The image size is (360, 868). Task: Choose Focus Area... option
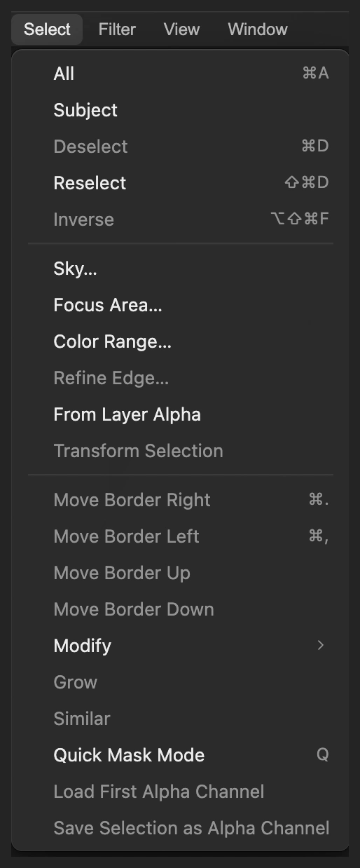tap(180, 305)
